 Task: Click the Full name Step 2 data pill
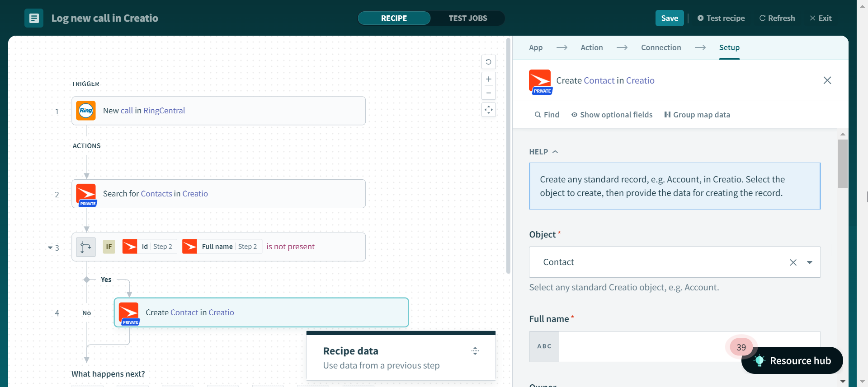pos(222,247)
